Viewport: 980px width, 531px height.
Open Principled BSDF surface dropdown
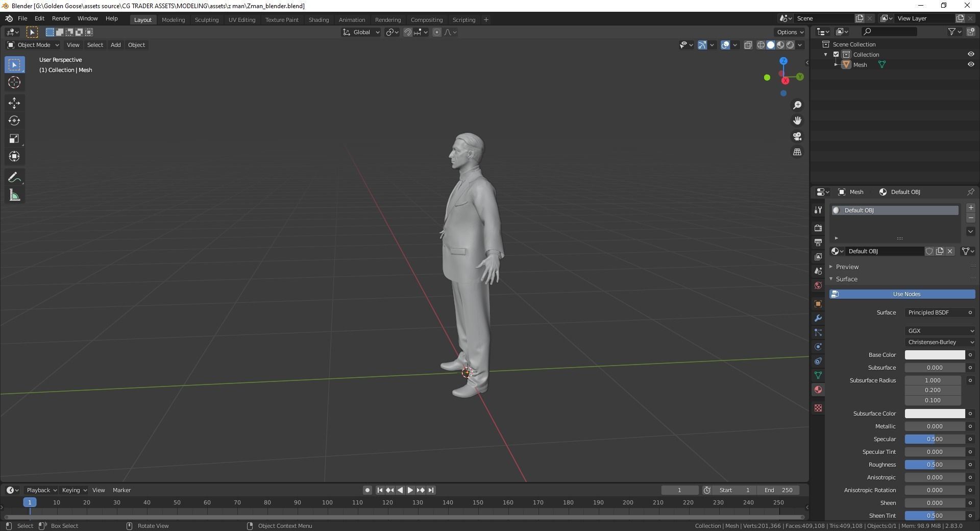(x=940, y=312)
